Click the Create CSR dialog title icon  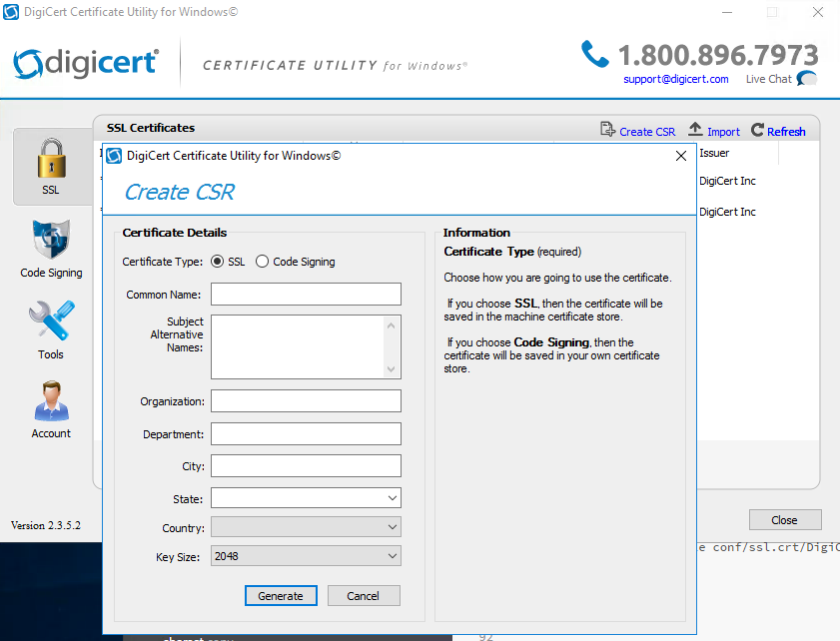114,156
